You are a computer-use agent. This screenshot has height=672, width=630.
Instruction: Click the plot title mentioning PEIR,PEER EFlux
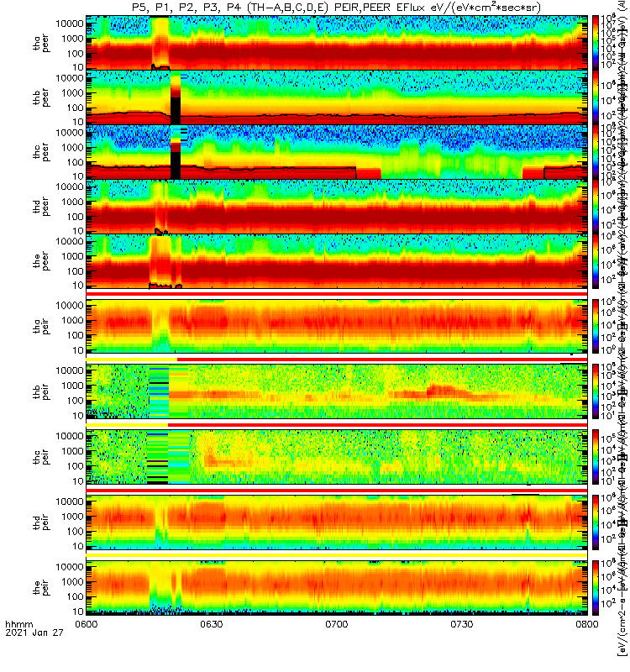pos(336,8)
